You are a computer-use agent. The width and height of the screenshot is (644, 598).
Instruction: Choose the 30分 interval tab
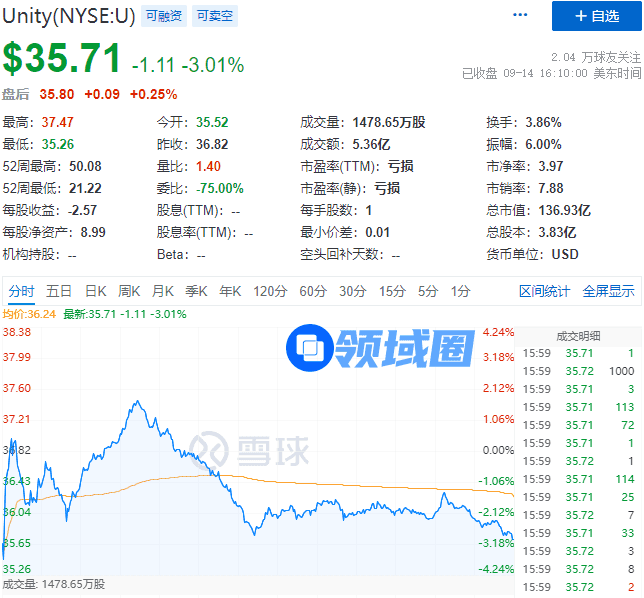[x=352, y=291]
